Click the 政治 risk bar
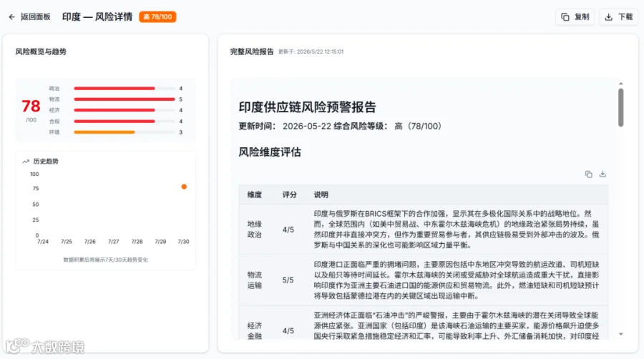 pos(125,89)
